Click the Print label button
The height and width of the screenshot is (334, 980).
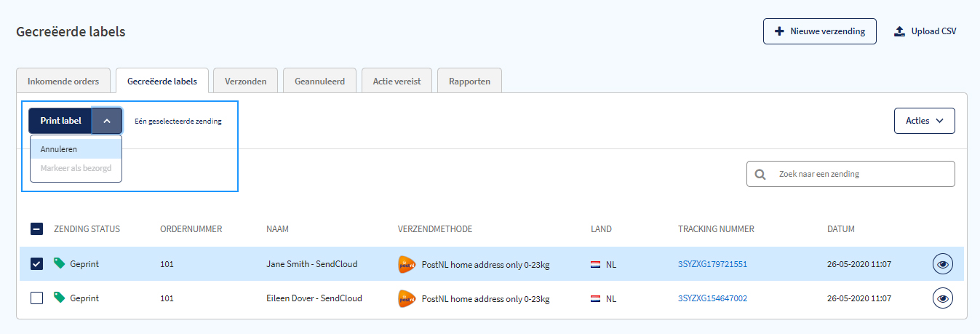[x=60, y=121]
